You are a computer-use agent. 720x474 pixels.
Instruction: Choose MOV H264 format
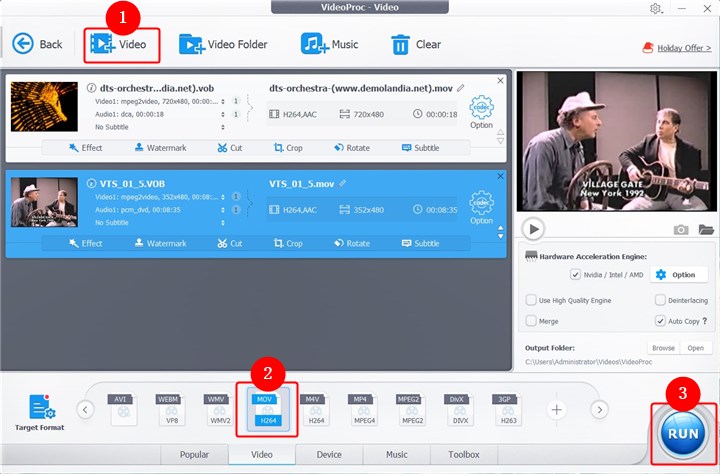tap(267, 409)
